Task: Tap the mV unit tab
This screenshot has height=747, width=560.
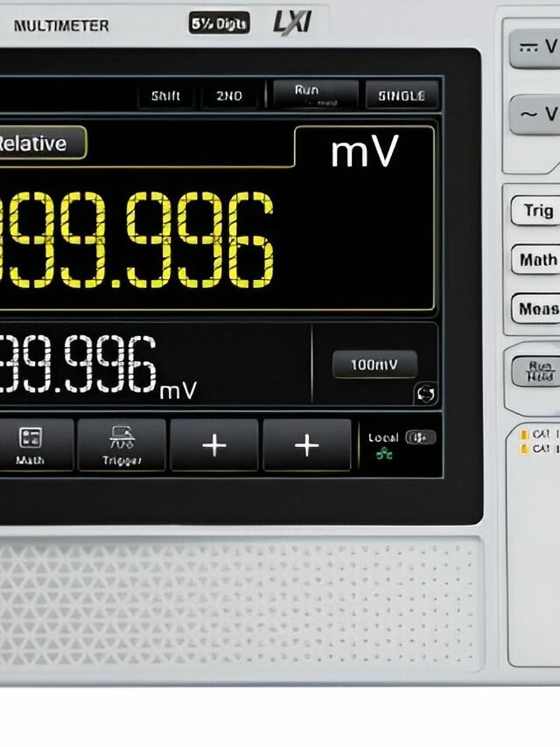Action: [x=365, y=151]
